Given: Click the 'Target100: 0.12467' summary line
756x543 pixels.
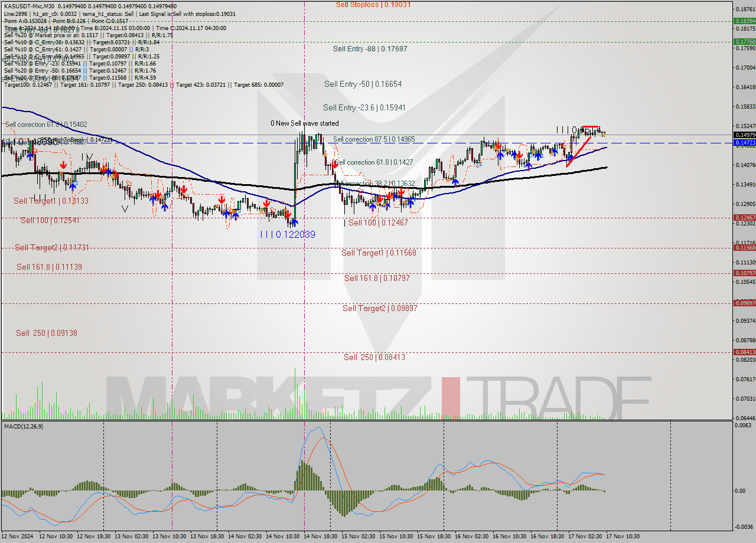Looking at the screenshot, I should [144, 85].
